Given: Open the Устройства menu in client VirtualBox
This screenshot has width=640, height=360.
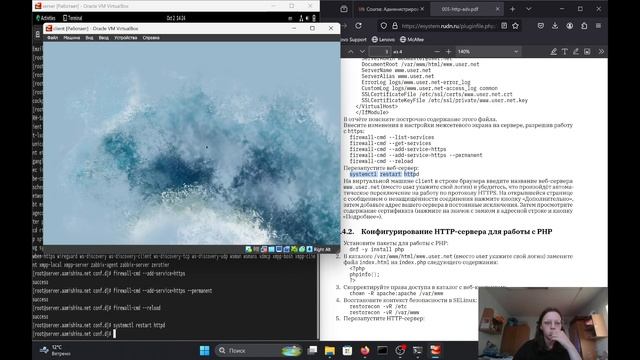Looking at the screenshot, I should tap(126, 38).
